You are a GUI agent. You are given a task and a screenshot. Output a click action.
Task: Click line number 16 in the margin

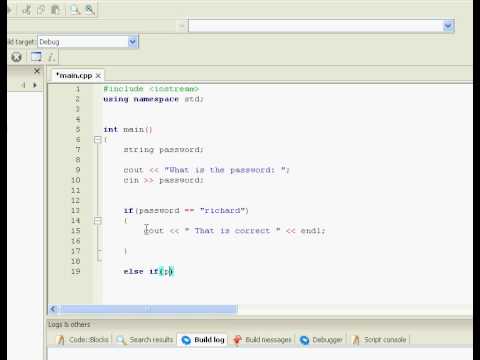tap(76, 241)
